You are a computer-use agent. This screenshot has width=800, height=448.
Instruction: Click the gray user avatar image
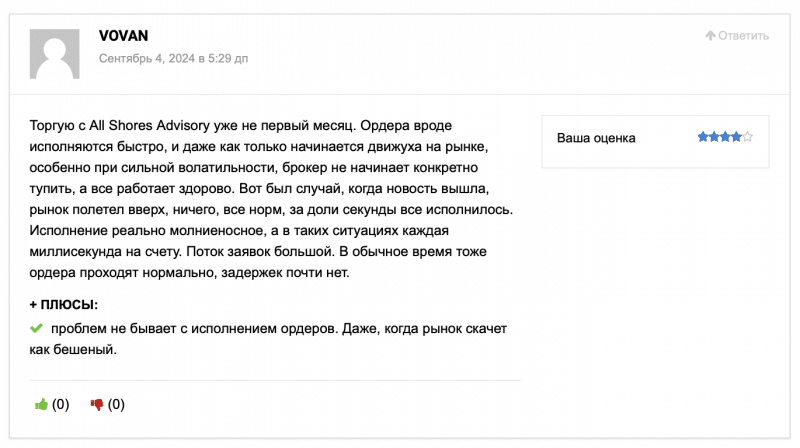[x=55, y=54]
